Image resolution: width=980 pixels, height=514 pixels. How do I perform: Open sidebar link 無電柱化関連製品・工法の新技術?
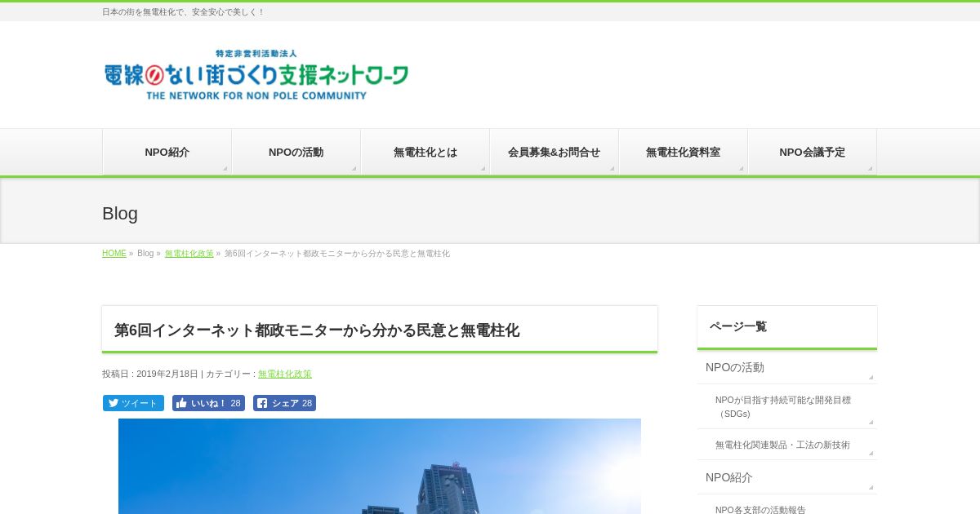tap(787, 445)
